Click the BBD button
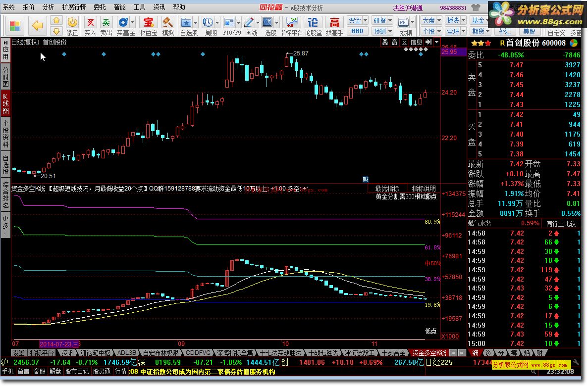 pyautogui.click(x=357, y=31)
